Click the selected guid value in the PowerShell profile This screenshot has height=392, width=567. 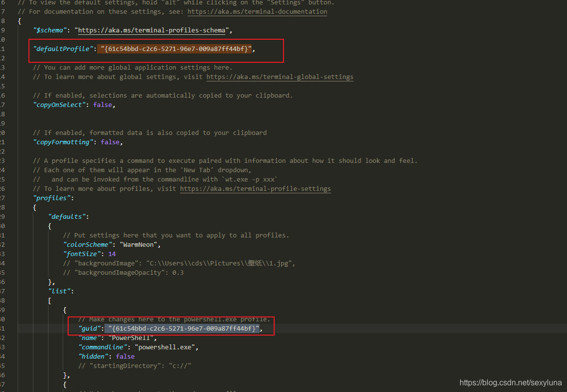pyautogui.click(x=184, y=329)
